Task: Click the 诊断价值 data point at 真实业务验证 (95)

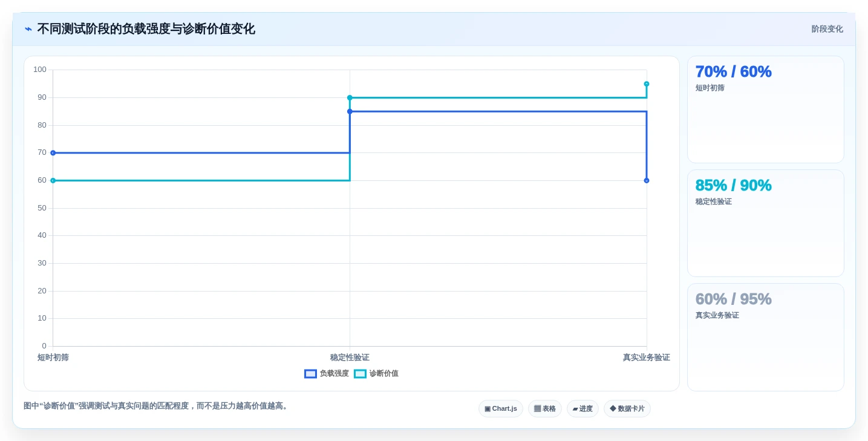Action: 647,84
